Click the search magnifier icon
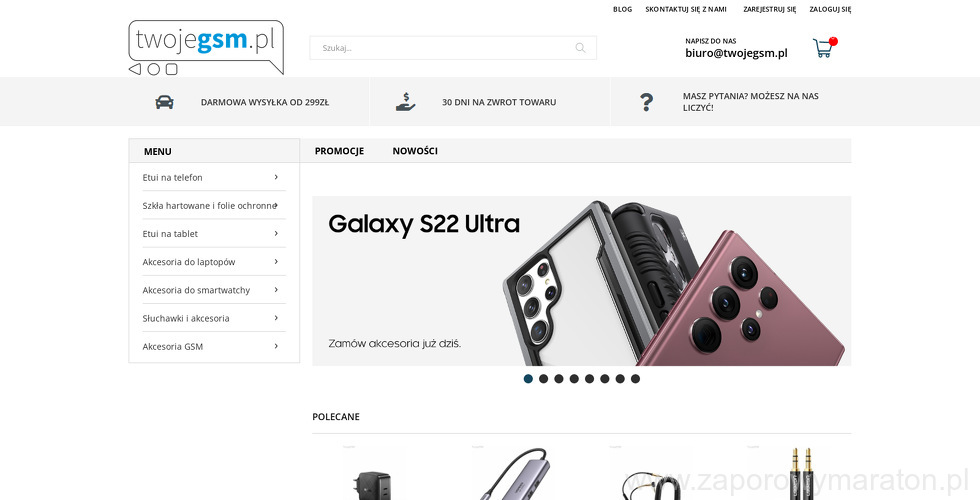 pos(581,48)
